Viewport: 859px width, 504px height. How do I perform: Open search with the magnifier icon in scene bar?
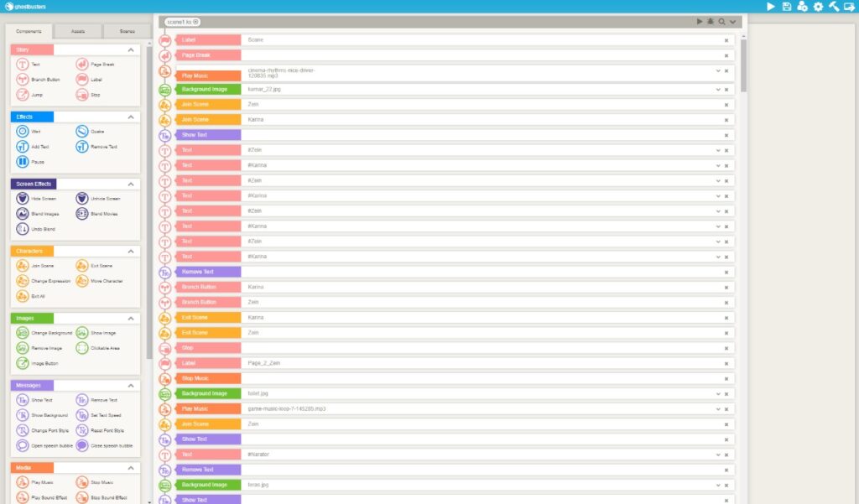point(722,22)
